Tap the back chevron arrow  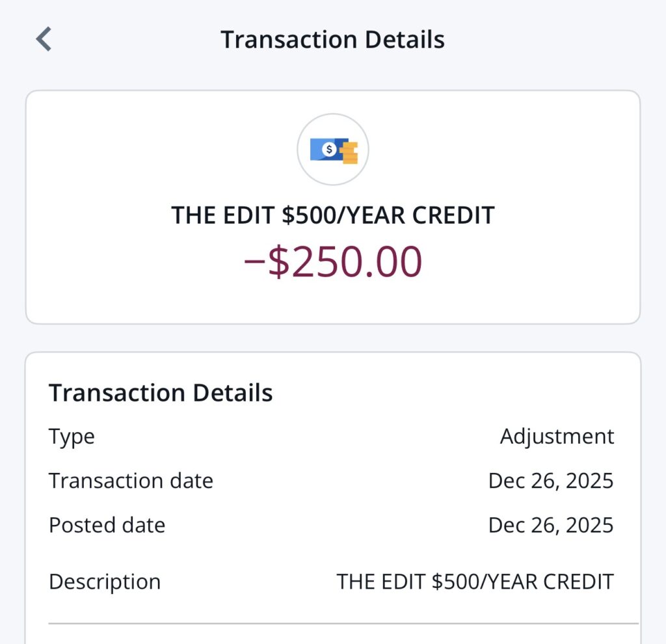[x=44, y=39]
